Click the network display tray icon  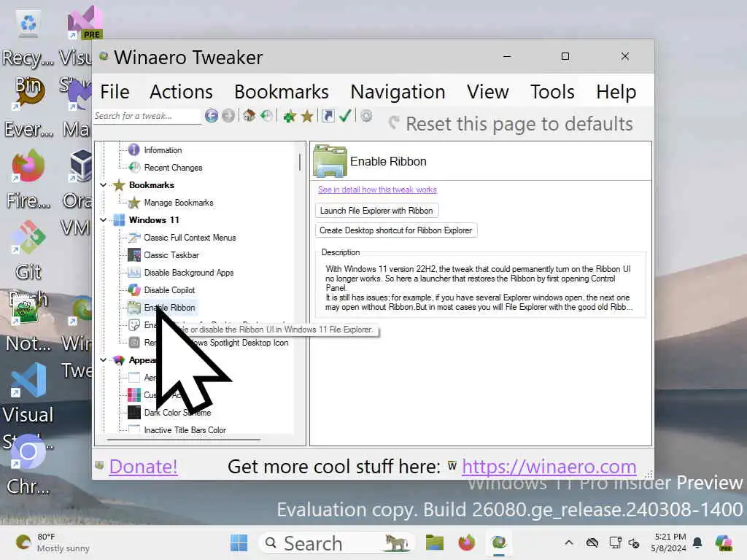click(615, 542)
